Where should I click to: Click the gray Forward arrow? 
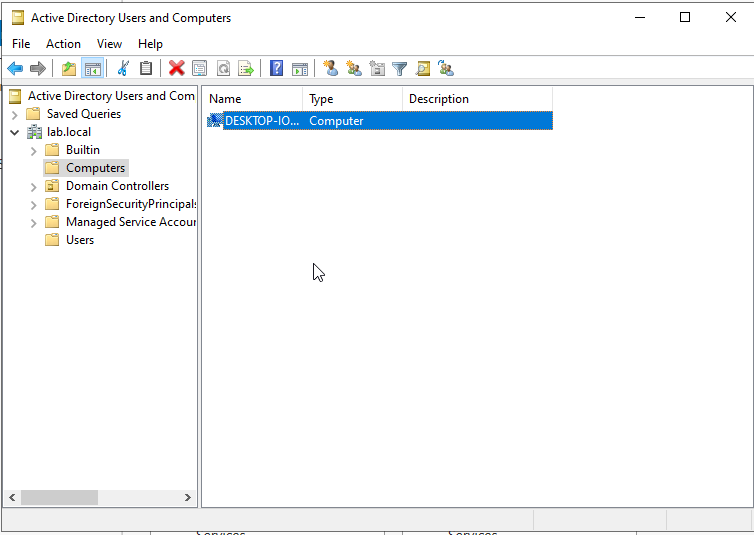tap(38, 68)
